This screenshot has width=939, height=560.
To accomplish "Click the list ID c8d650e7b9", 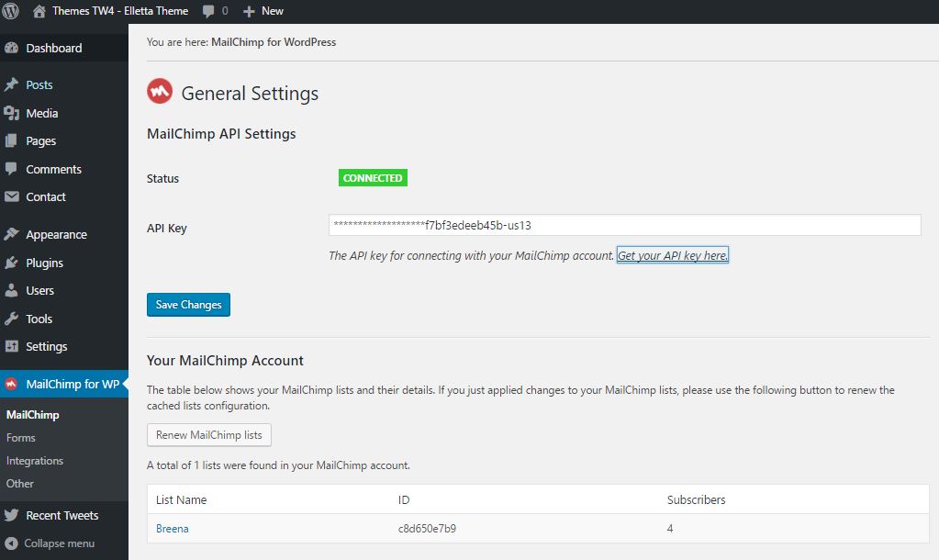I will point(427,528).
